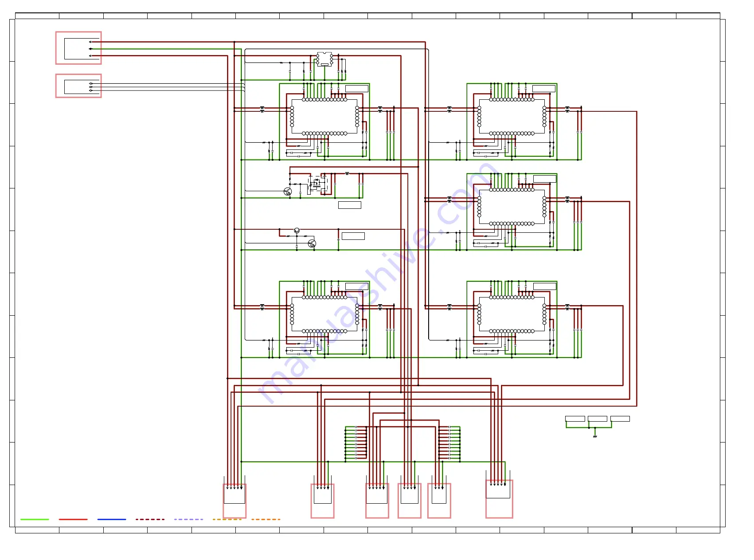Click the dark red dashed legend line
The width and height of the screenshot is (754, 560).
click(150, 519)
